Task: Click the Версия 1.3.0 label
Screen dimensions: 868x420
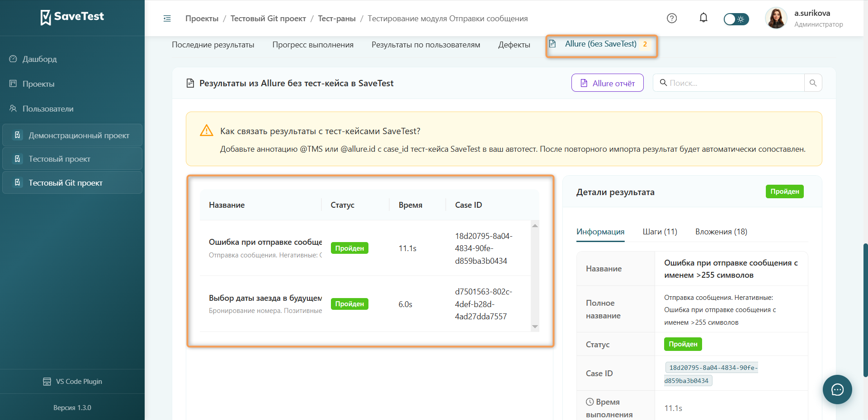Action: pos(72,408)
